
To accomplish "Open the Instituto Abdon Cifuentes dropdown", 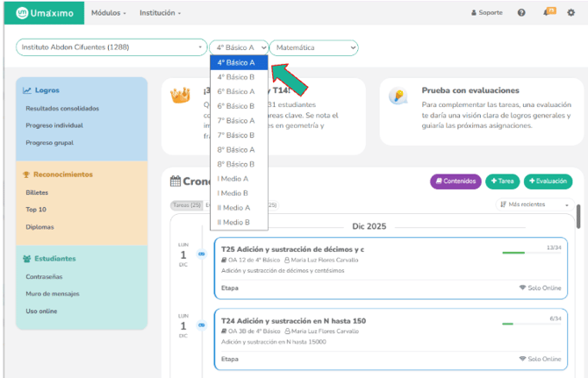I will [x=111, y=47].
